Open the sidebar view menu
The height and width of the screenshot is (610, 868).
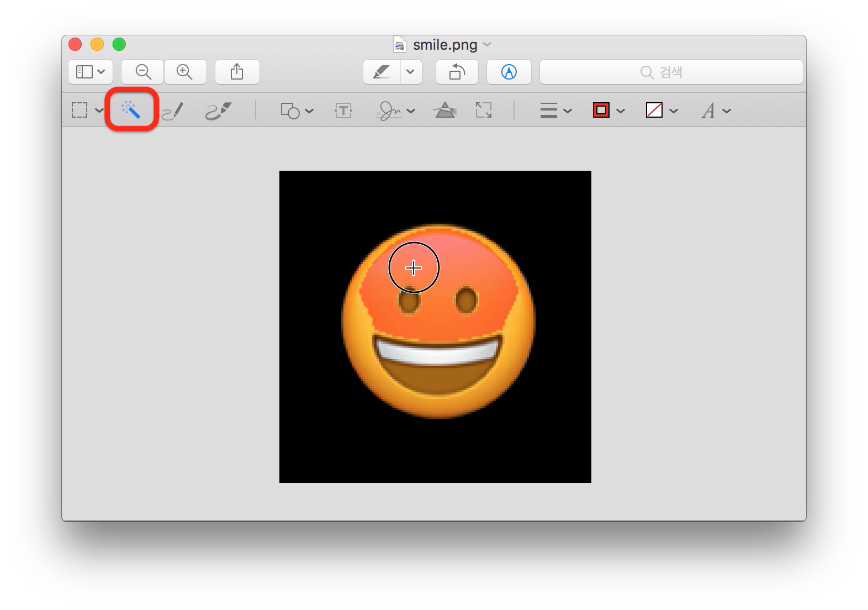[x=91, y=72]
